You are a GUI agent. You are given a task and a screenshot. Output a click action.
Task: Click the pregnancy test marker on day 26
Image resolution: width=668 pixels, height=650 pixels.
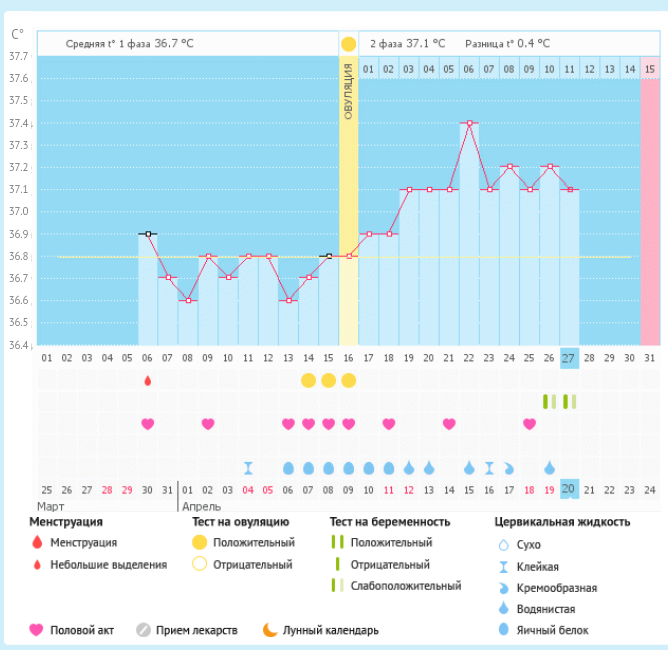tap(548, 401)
